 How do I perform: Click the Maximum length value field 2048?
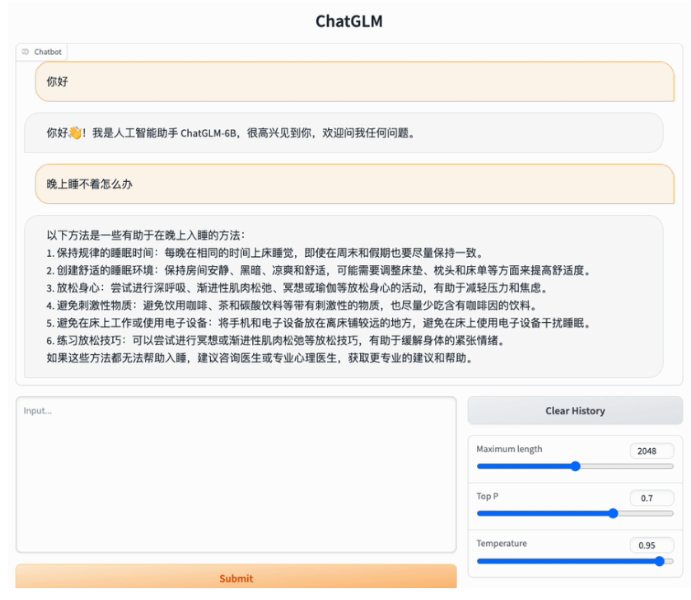pos(651,451)
